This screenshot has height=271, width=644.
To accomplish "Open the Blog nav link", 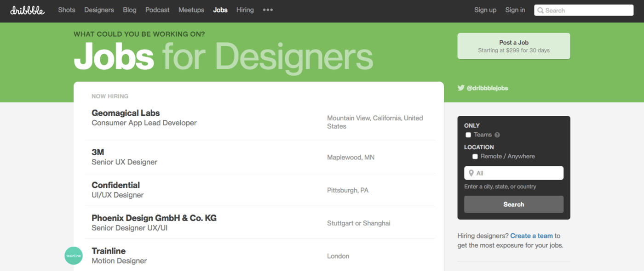I will (130, 10).
